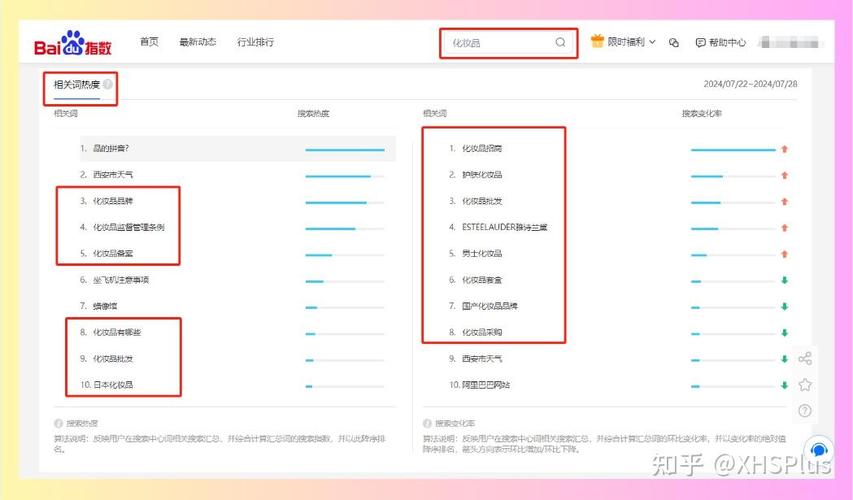Click the 帮助中心 speech bubble icon
The height and width of the screenshot is (500, 853).
point(700,42)
